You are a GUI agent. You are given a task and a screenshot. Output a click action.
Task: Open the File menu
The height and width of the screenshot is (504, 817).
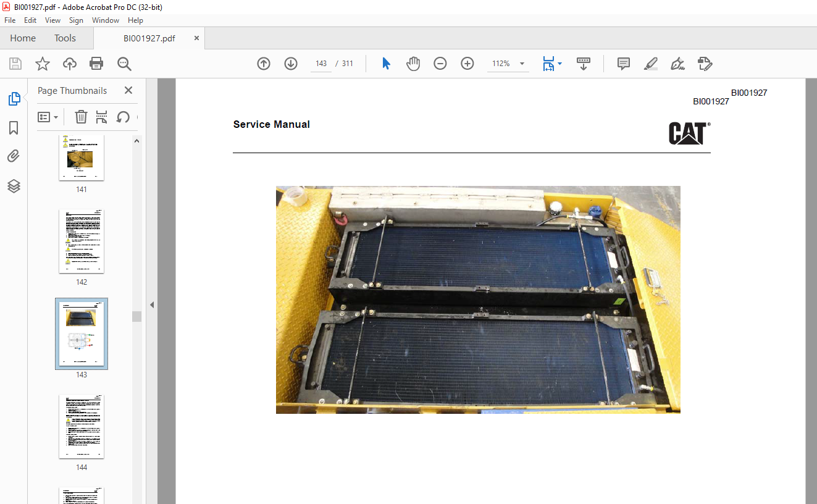point(10,20)
